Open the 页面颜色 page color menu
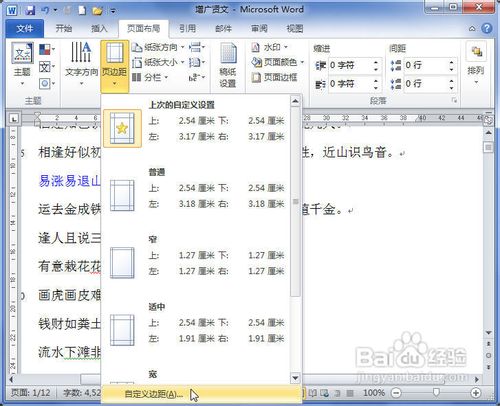Screen dimensions: 500x406 pyautogui.click(x=278, y=62)
